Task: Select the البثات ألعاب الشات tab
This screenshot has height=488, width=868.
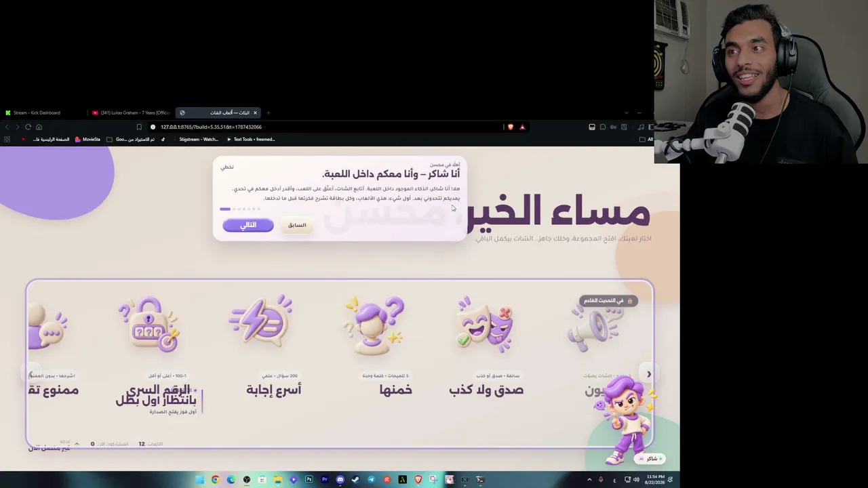Action: (218, 113)
